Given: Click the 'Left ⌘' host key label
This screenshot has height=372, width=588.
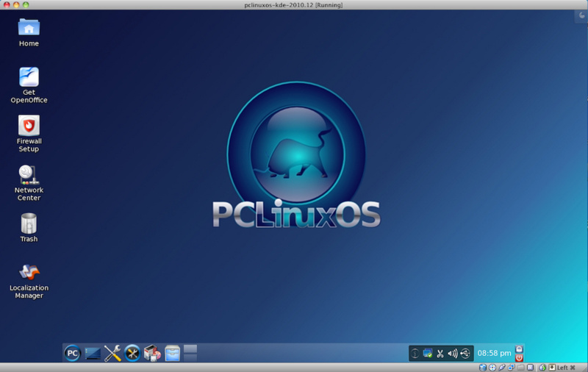Looking at the screenshot, I should pyautogui.click(x=566, y=368).
